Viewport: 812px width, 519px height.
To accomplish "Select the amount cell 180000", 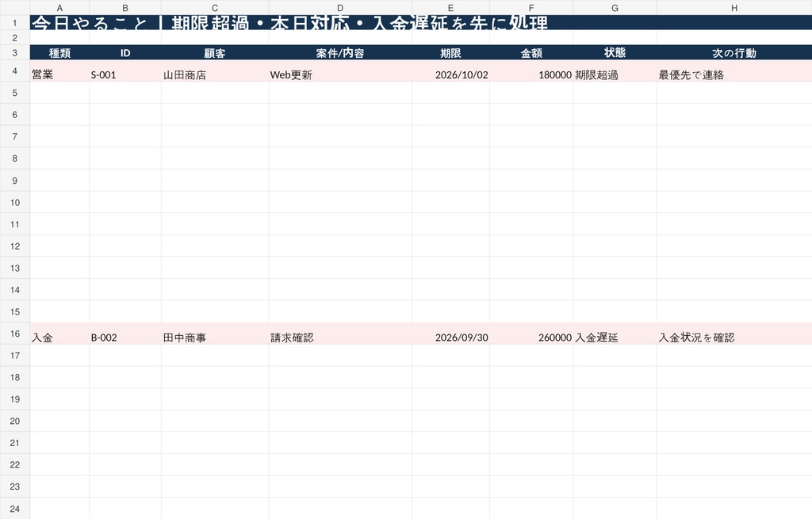I will tap(531, 71).
